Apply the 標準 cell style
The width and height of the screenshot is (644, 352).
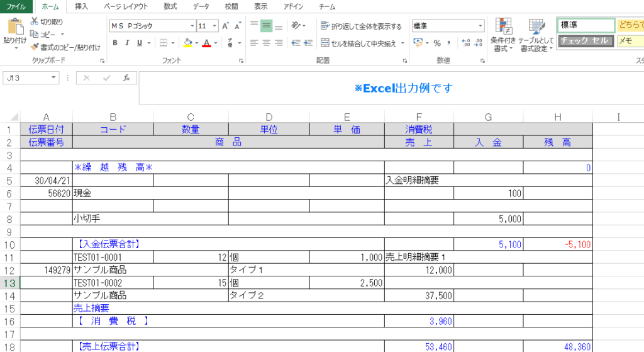click(586, 25)
